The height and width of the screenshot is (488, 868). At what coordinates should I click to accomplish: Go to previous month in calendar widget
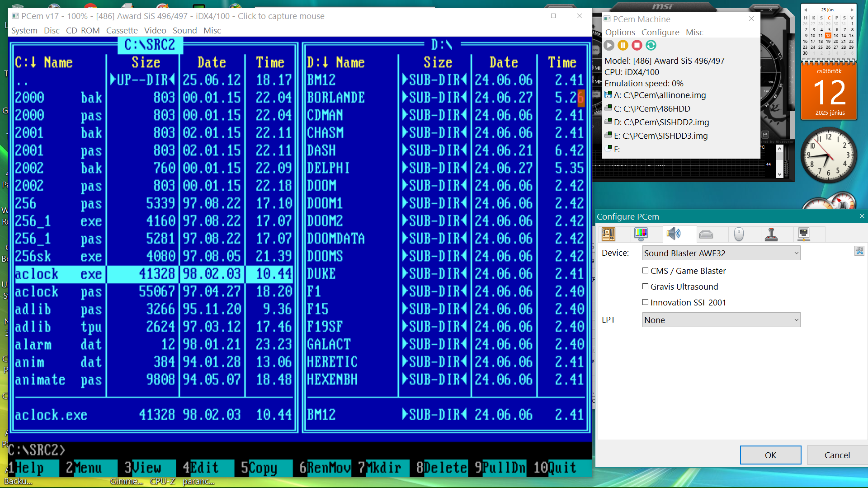806,9
